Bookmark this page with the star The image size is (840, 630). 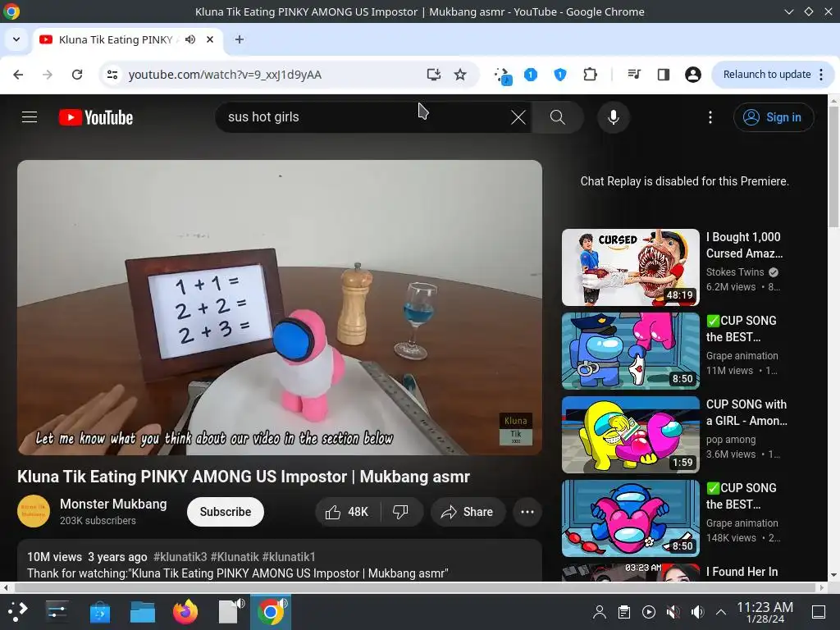460,75
